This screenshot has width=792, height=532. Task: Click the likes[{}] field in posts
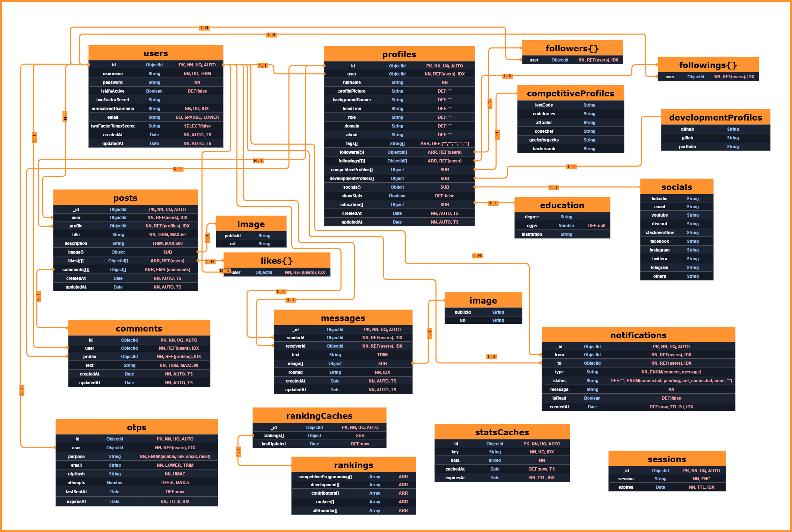click(x=125, y=261)
